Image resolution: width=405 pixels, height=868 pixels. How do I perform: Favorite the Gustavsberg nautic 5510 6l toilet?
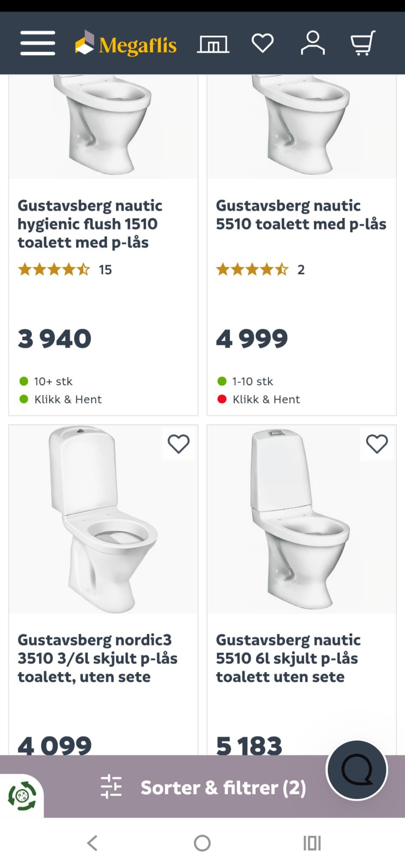[377, 444]
